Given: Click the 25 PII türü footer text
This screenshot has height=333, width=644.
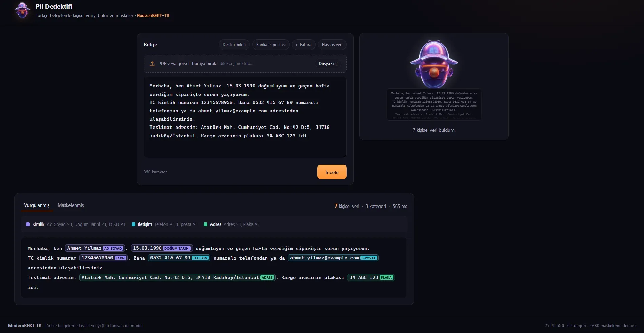Looking at the screenshot, I should pyautogui.click(x=555, y=326).
